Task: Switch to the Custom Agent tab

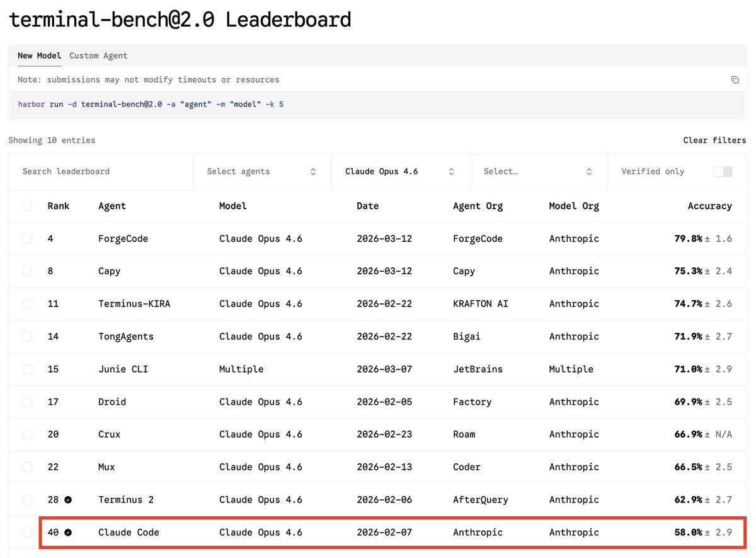Action: 98,55
